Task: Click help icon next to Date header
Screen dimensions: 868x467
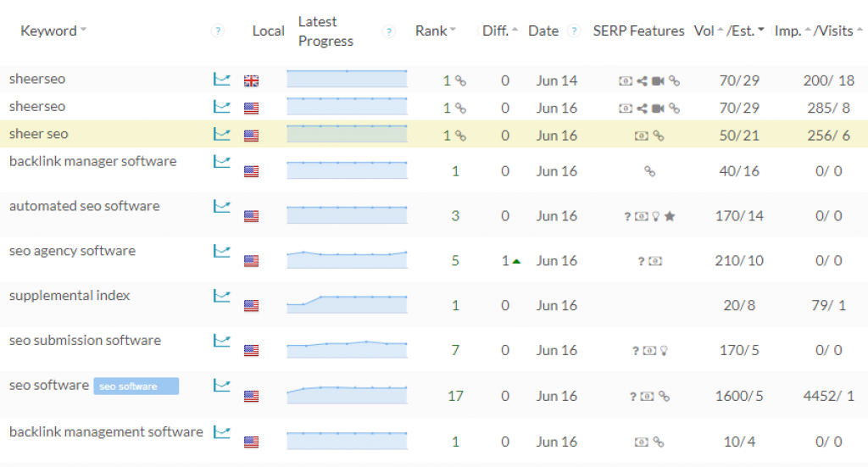Action: (x=574, y=31)
